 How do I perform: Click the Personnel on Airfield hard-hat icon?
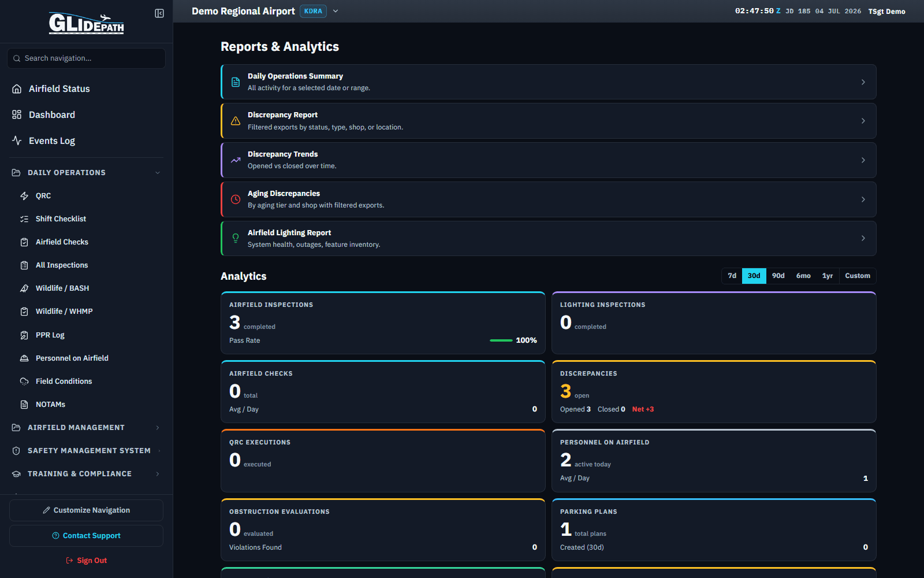coord(24,358)
